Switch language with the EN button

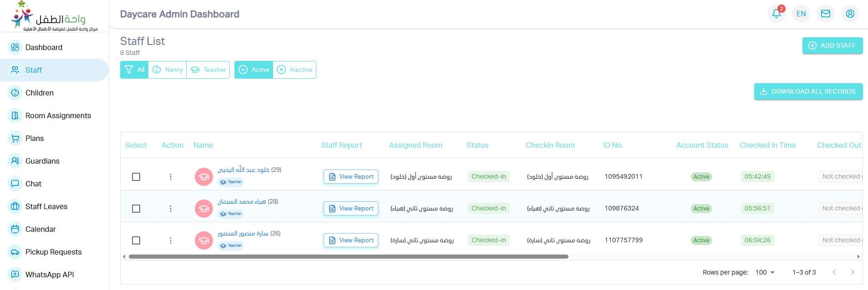[x=801, y=14]
